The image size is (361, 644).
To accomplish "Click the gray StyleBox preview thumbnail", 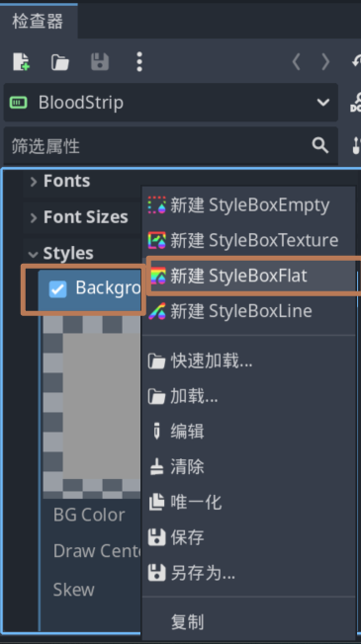I will tap(92, 407).
